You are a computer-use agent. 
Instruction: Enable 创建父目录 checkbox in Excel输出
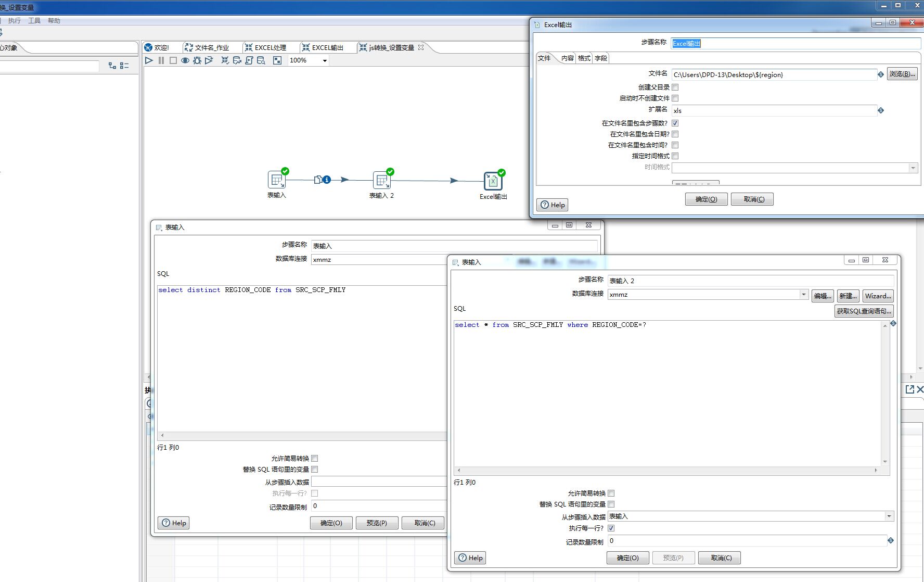(675, 87)
